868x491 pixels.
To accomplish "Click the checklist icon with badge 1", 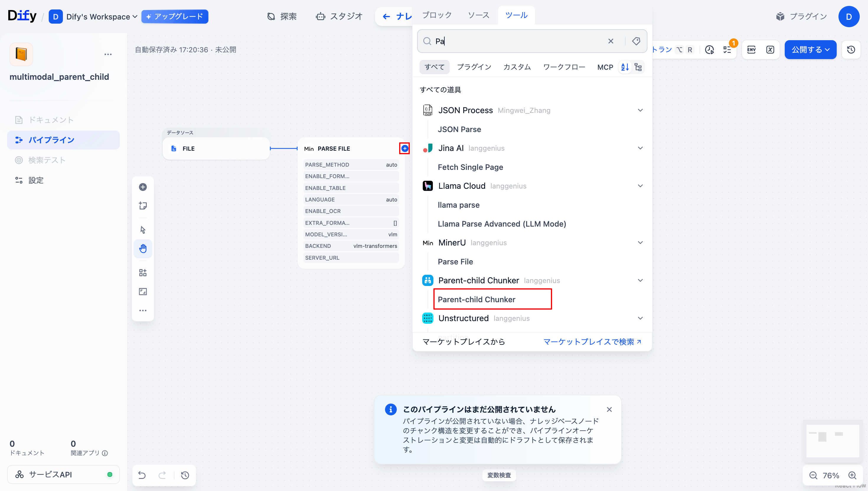I will [x=727, y=50].
